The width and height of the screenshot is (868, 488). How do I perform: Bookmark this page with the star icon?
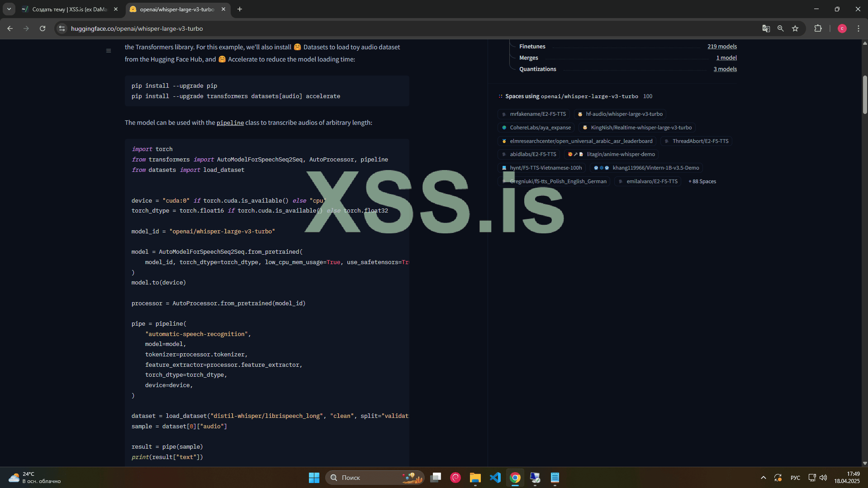click(795, 28)
